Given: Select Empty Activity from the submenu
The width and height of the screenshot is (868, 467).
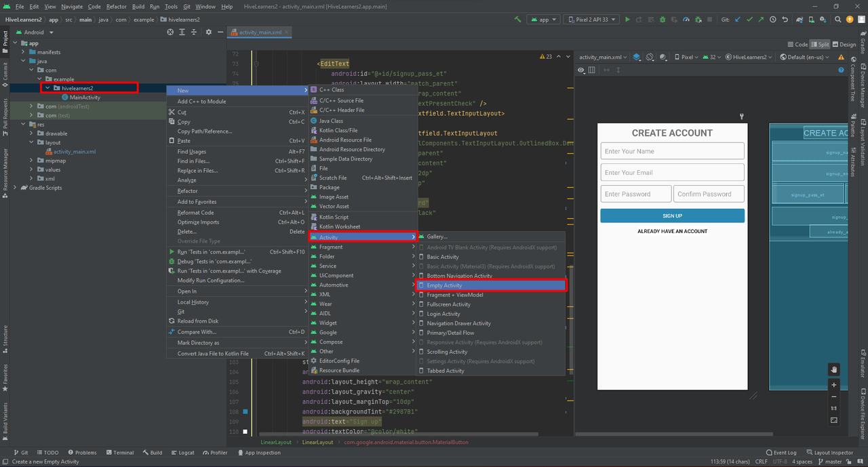Looking at the screenshot, I should 490,285.
